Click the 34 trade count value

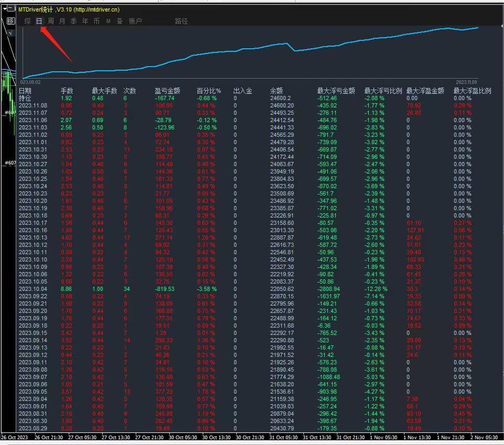pos(127,289)
